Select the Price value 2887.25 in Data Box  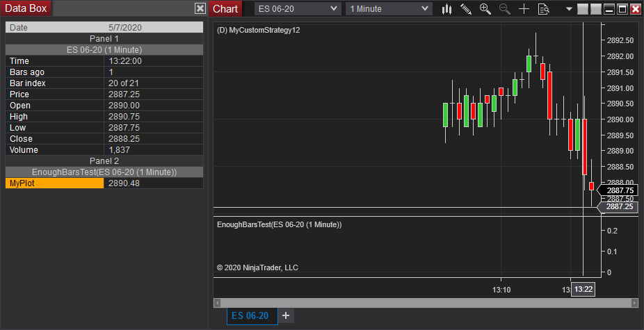pyautogui.click(x=124, y=94)
